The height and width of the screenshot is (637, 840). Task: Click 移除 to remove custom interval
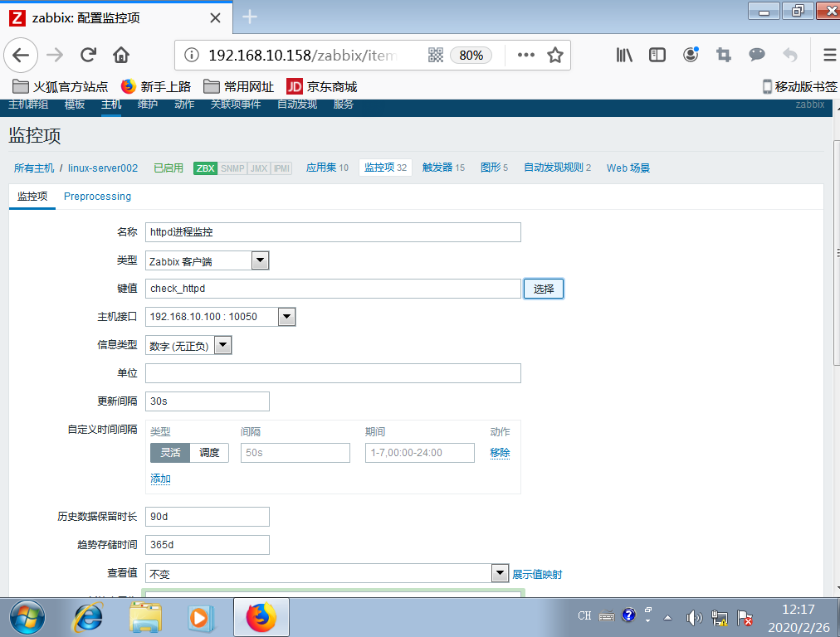pyautogui.click(x=500, y=453)
